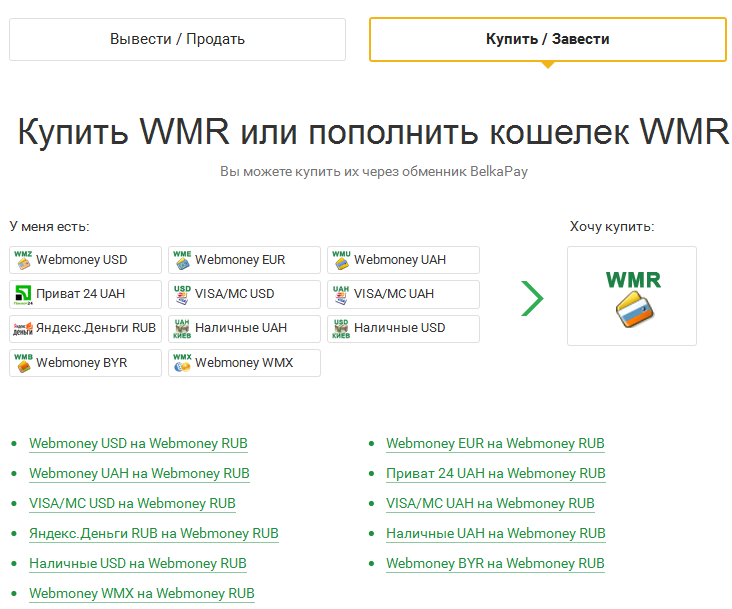Click the UAH card icon beside VISA/MC UAH
Viewport: 732px width, 609px height.
pos(341,294)
